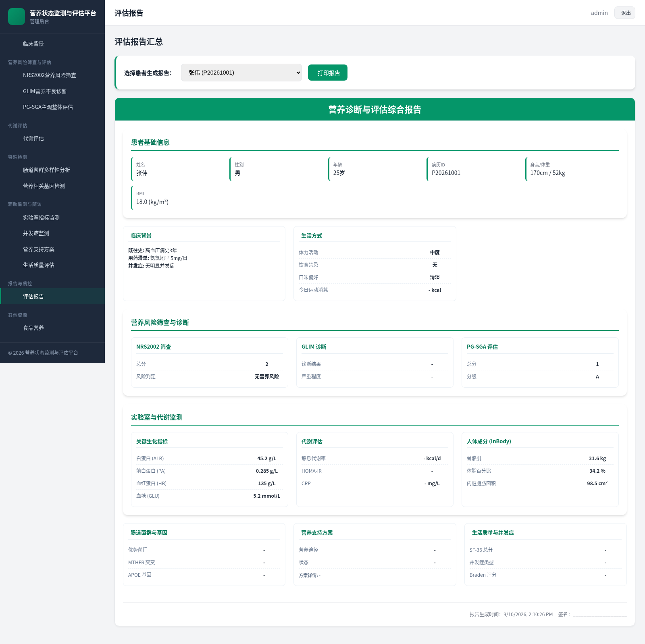645x644 pixels.
Task: Open the patient selector dropdown
Action: (241, 73)
